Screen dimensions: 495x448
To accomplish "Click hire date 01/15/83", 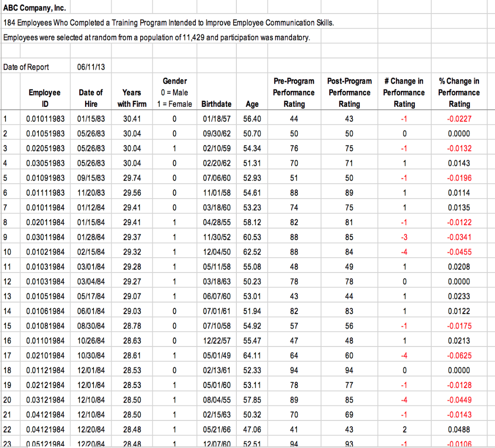I will [x=91, y=119].
